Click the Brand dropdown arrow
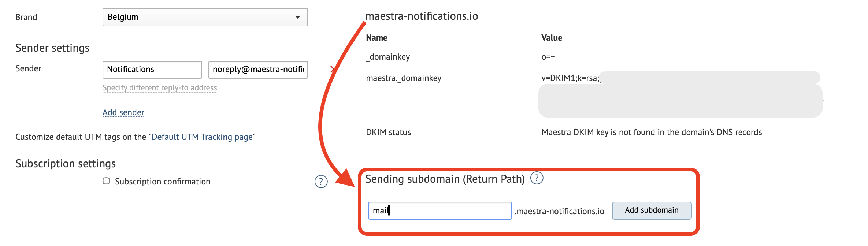Viewport: 868px width, 246px height. pyautogui.click(x=298, y=18)
